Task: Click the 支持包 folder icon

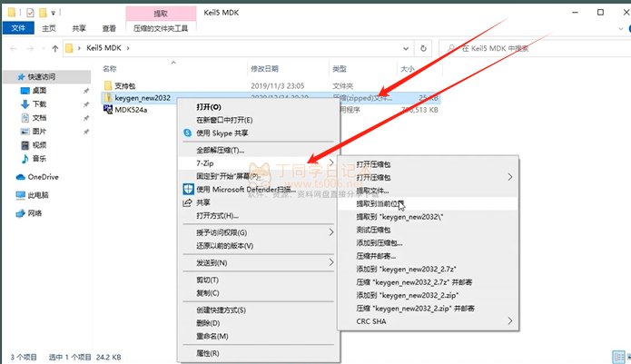Action: 108,84
